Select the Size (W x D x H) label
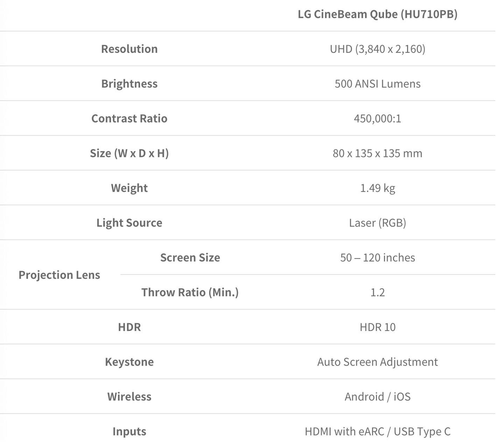This screenshot has width=504, height=442. (129, 153)
